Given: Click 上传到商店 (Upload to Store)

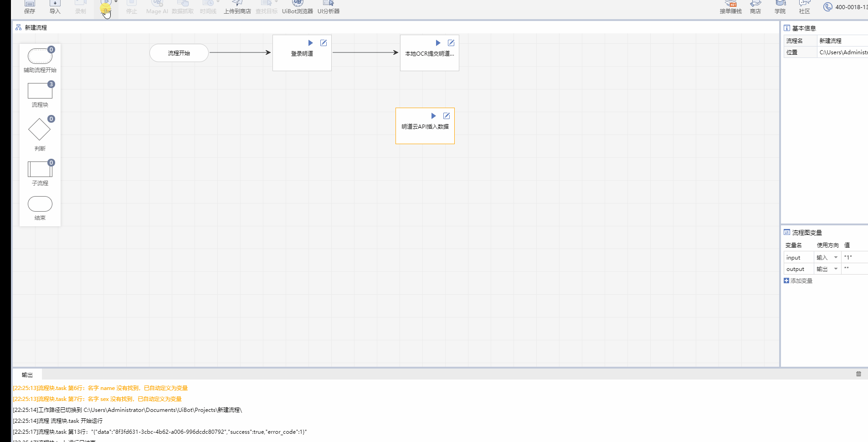Looking at the screenshot, I should click(x=237, y=7).
